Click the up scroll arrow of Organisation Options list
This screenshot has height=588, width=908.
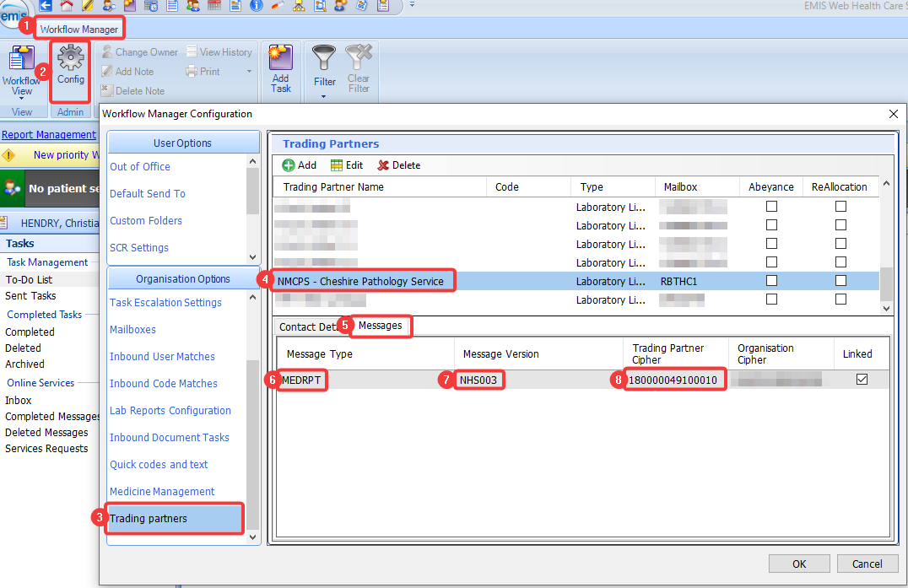252,298
